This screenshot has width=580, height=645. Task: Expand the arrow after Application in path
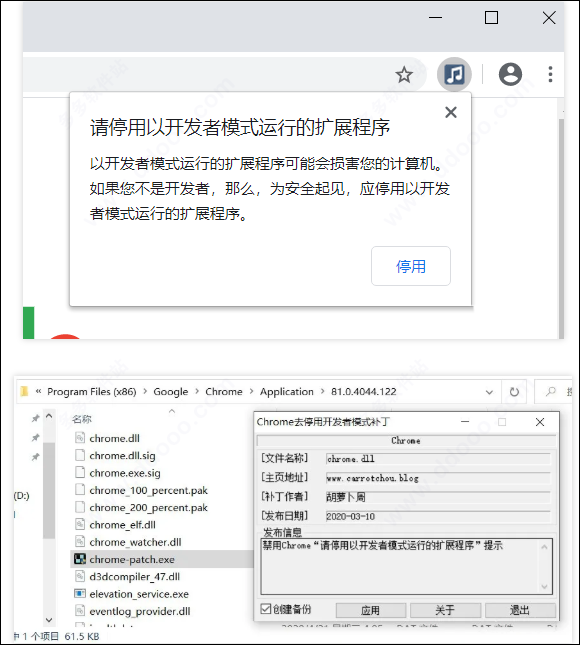coord(322,392)
